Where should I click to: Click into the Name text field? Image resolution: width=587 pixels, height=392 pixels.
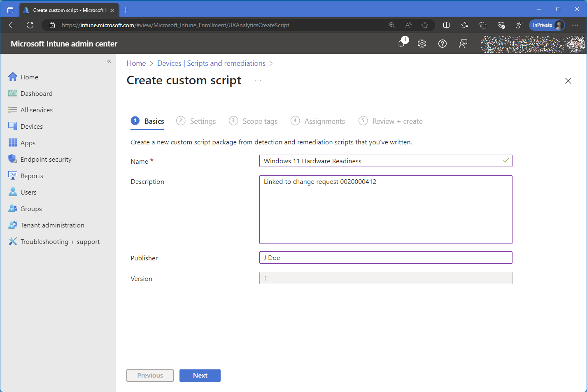381,161
